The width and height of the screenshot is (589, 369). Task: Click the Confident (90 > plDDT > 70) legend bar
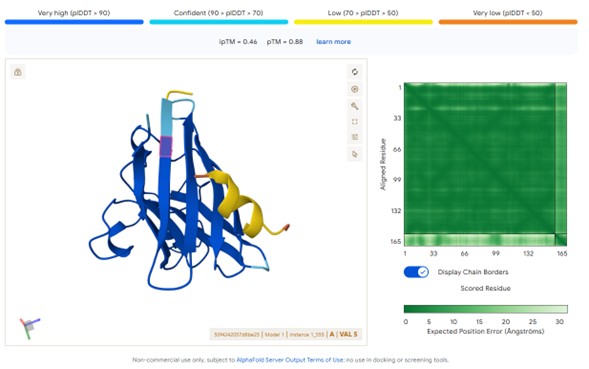(x=219, y=22)
